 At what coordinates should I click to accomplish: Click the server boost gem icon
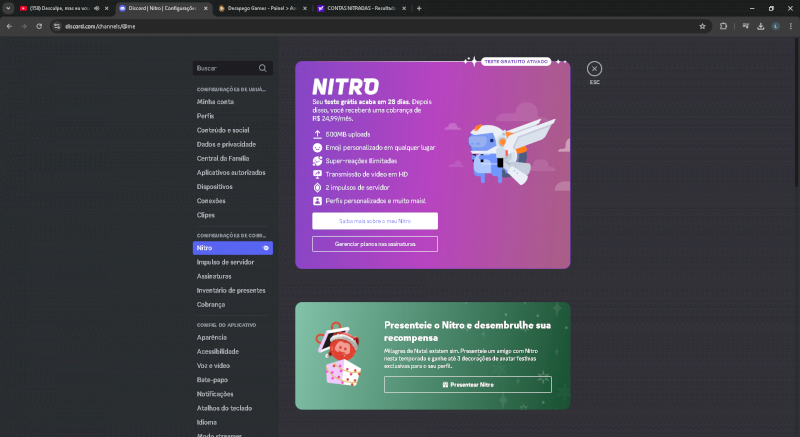317,187
